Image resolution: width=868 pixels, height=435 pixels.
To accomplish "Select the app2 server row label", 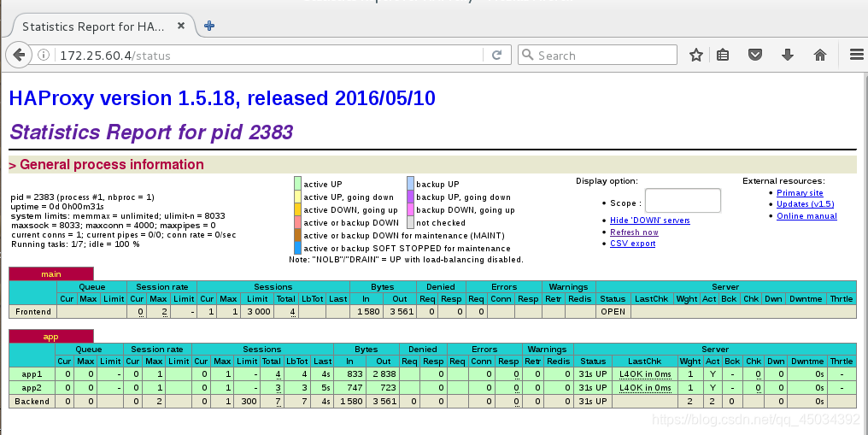I will coord(32,387).
